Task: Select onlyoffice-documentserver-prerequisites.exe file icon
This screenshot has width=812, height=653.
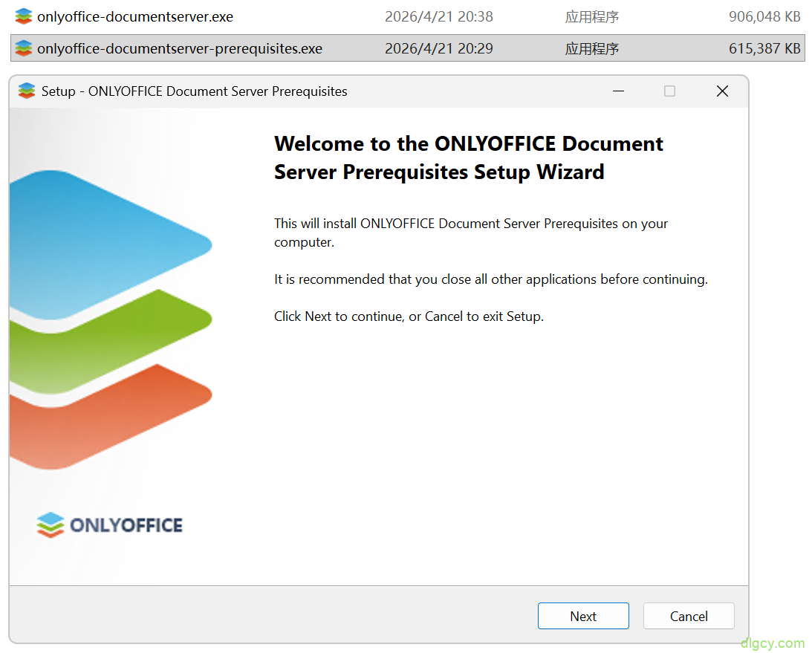Action: tap(24, 48)
